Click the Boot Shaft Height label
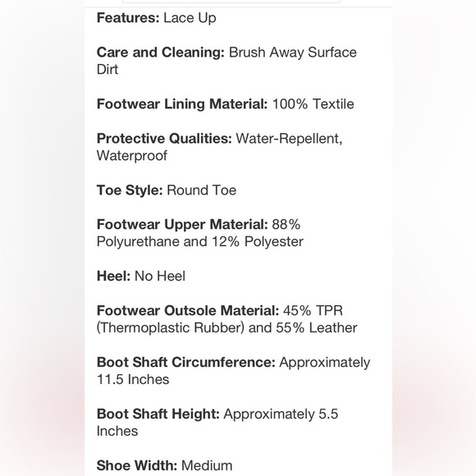476x476 pixels. [158, 414]
